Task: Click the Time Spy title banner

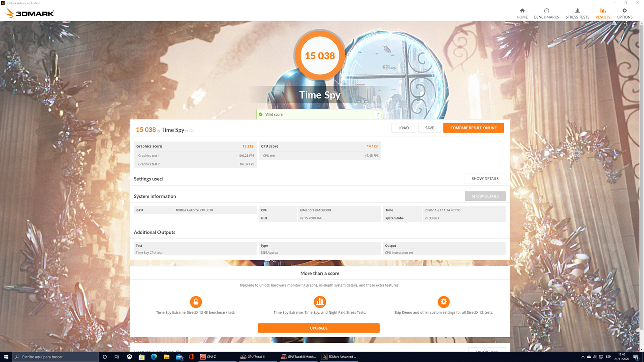Action: click(x=319, y=95)
